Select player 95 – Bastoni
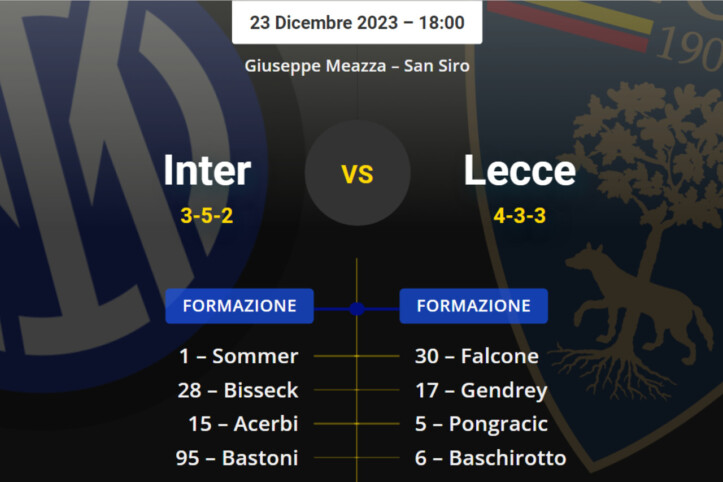 coord(237,458)
